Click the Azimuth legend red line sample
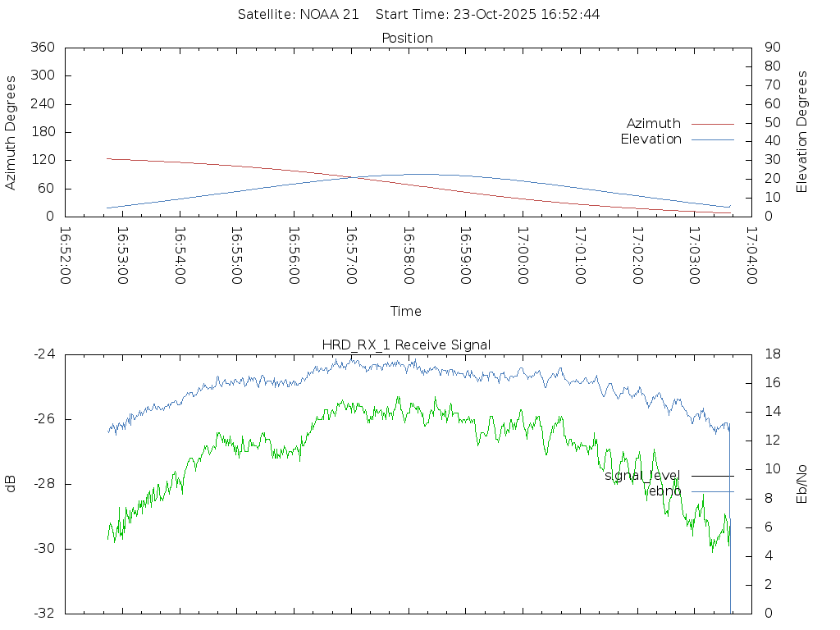 (712, 124)
